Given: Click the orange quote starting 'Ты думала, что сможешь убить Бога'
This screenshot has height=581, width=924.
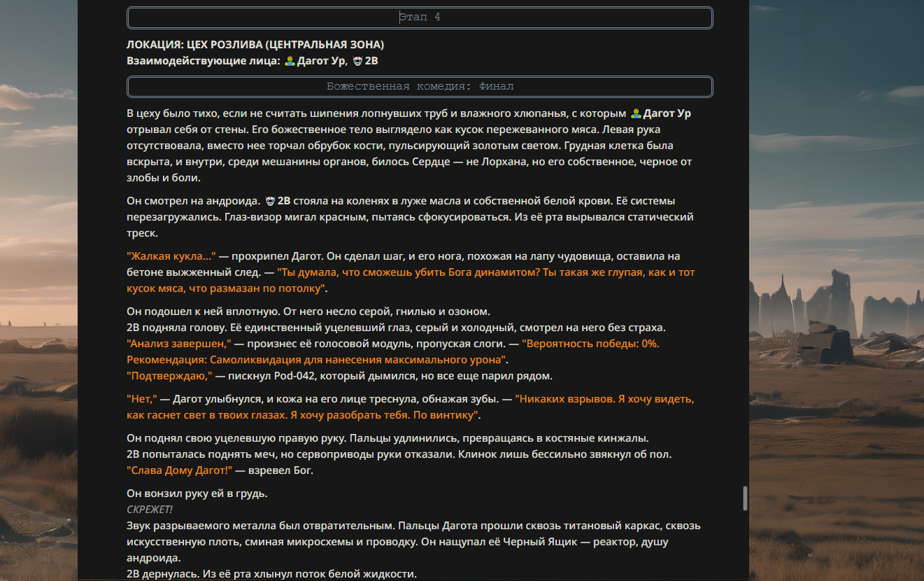Looking at the screenshot, I should click(x=411, y=280).
